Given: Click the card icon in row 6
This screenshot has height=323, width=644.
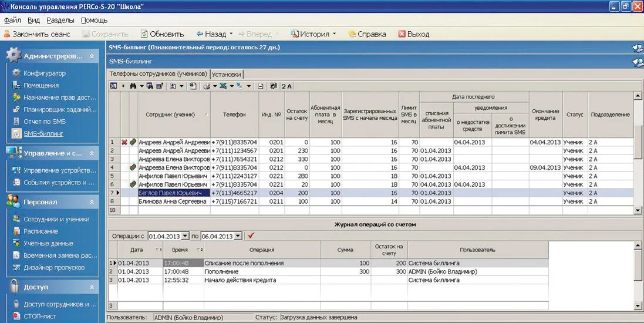Looking at the screenshot, I should tap(133, 184).
